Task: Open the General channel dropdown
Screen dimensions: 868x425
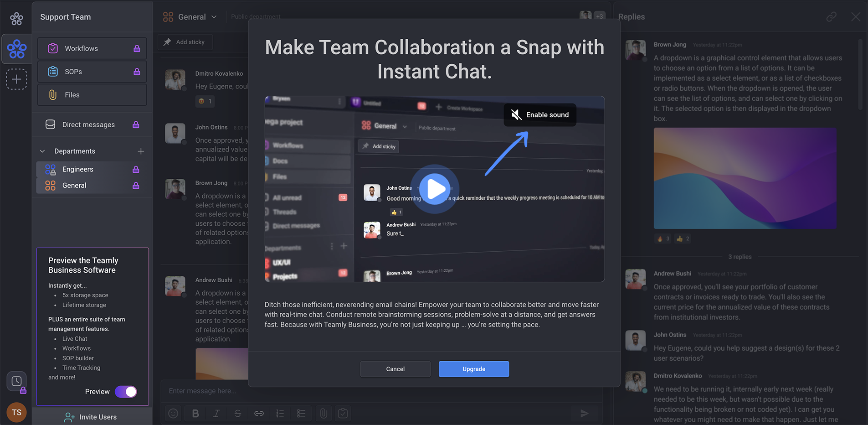Action: [x=190, y=17]
